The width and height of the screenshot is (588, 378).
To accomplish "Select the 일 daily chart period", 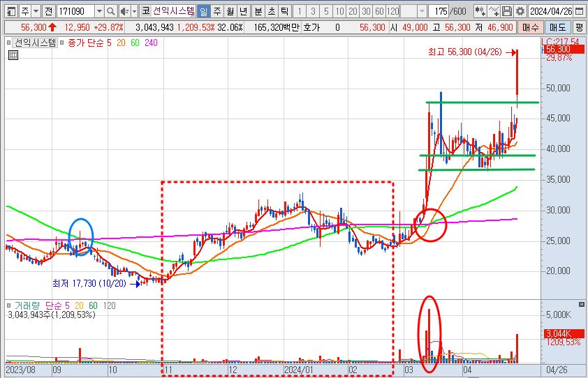I will [x=204, y=12].
